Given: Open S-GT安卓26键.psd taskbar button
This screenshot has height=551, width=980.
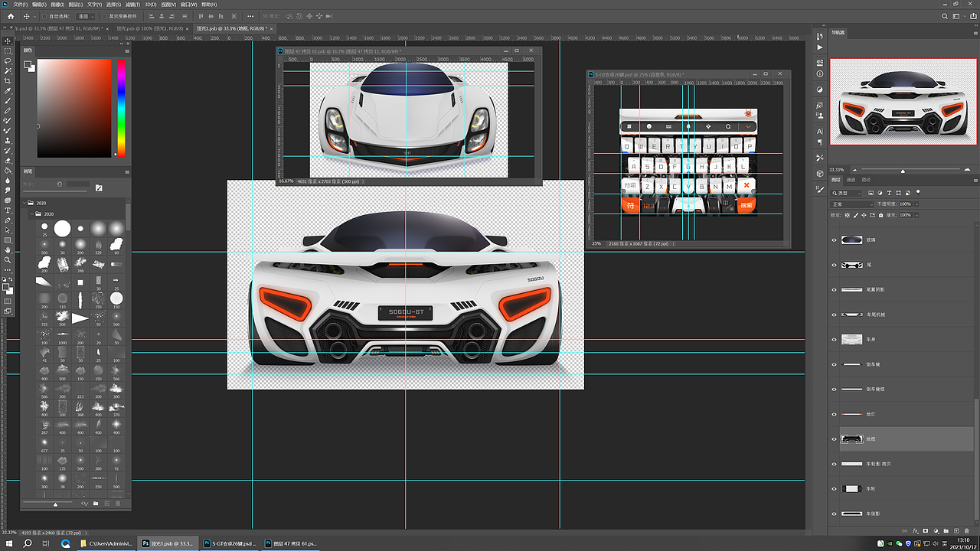Looking at the screenshot, I should [x=229, y=543].
